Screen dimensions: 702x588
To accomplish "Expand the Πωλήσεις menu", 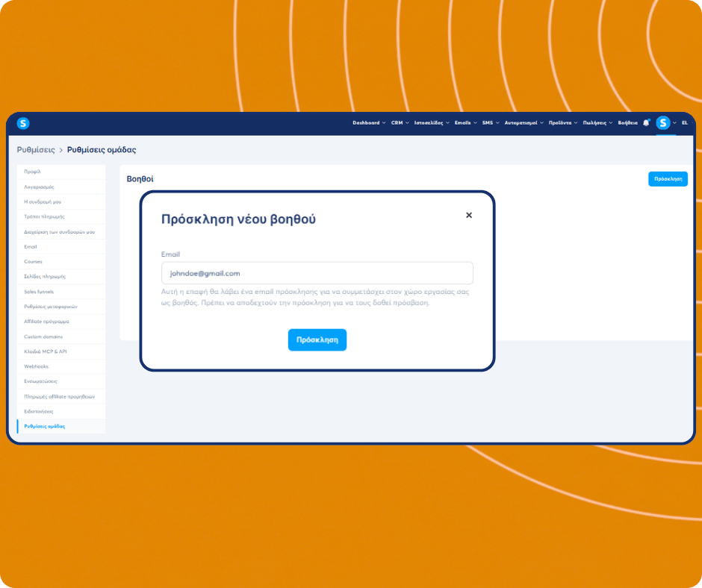I will point(597,122).
